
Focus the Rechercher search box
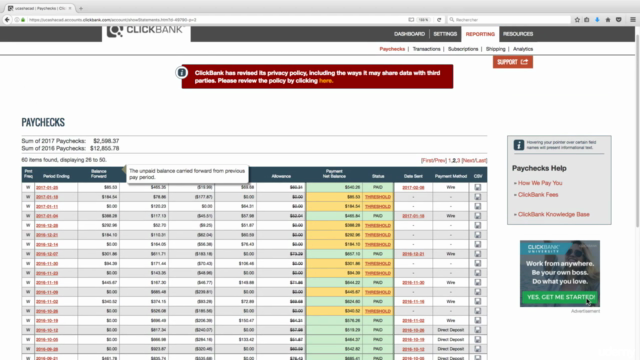tap(509, 20)
